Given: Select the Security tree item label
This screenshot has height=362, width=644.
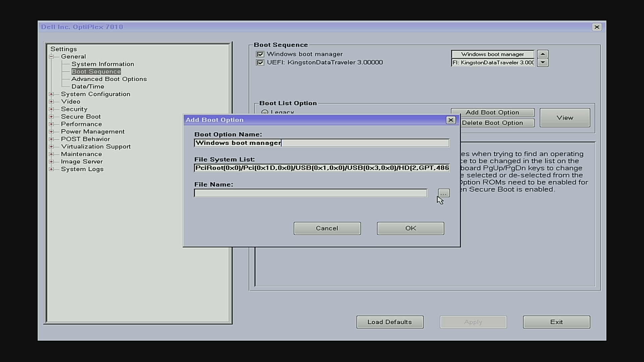Looking at the screenshot, I should [x=74, y=109].
